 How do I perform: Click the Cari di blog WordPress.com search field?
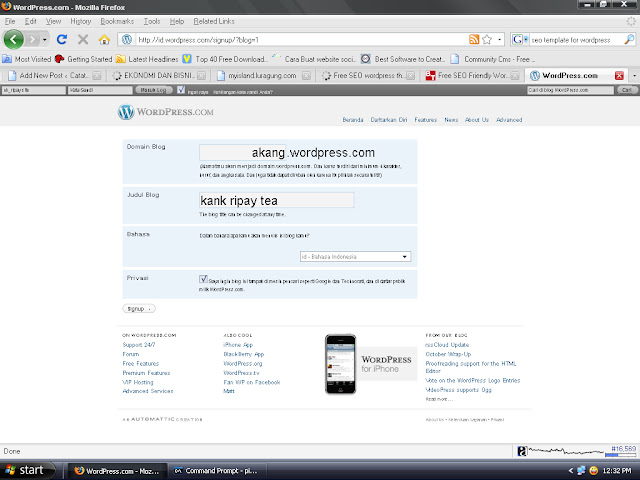click(570, 90)
